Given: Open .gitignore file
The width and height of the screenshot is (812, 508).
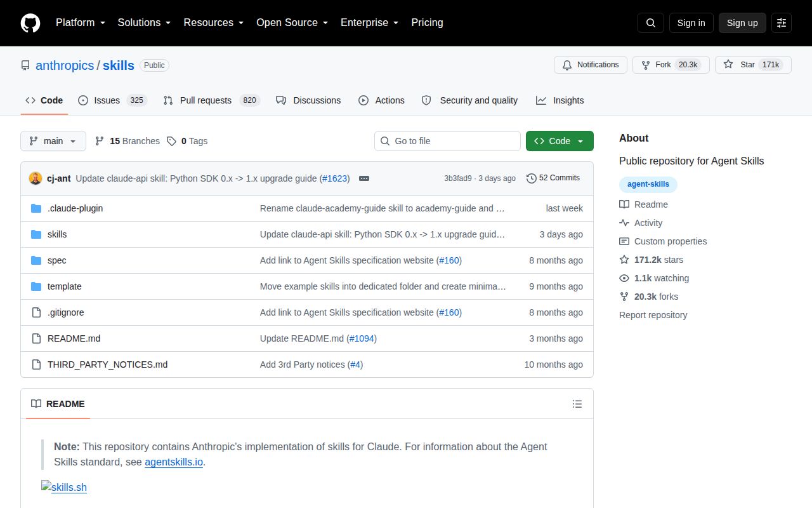Looking at the screenshot, I should coord(66,312).
